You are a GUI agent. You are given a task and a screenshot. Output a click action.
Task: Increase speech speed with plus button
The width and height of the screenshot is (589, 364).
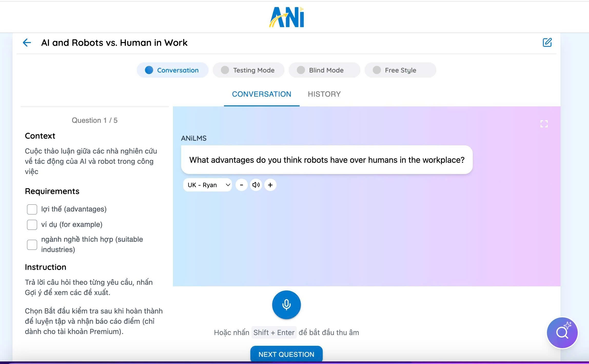270,185
